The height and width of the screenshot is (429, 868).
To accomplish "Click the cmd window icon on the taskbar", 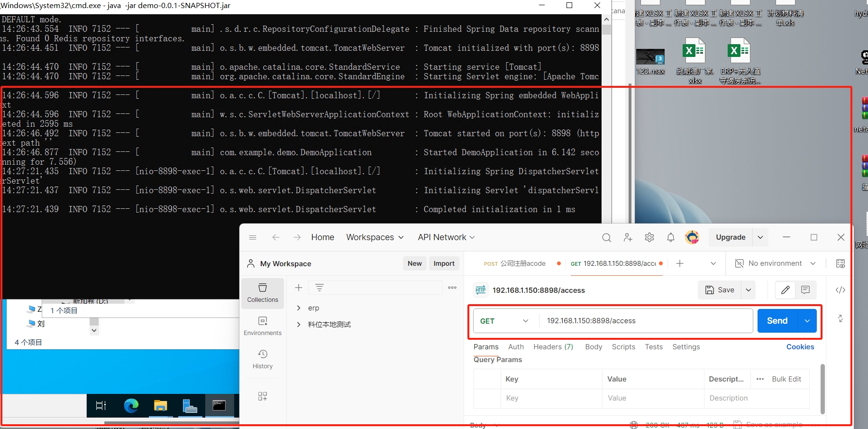I will pos(219,406).
